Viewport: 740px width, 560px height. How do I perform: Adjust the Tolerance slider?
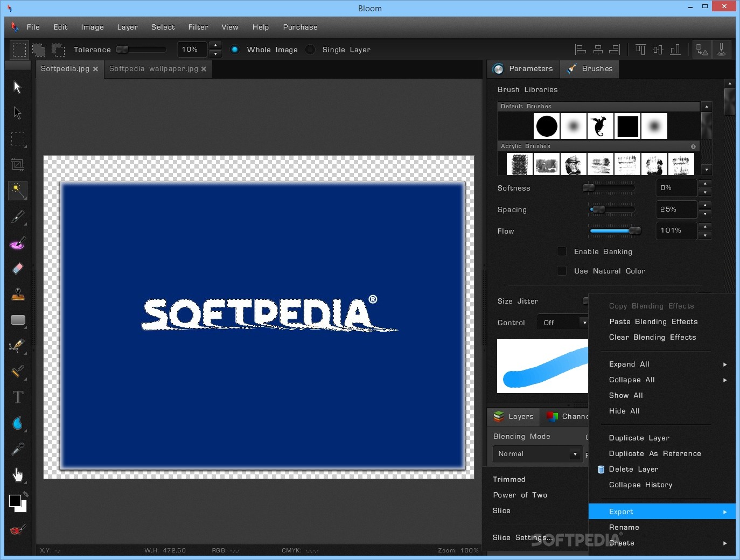(x=141, y=50)
